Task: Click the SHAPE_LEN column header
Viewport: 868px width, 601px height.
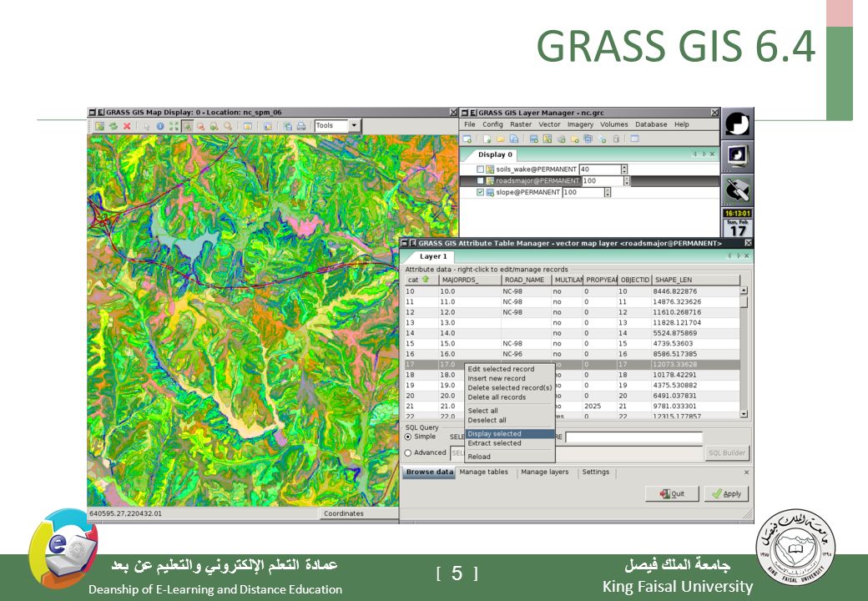Action: 696,280
